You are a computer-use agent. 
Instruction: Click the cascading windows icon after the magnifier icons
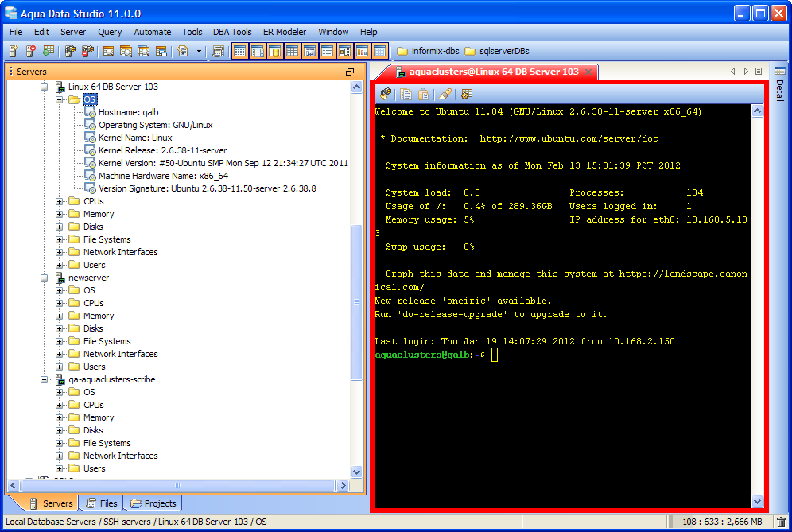click(161, 51)
